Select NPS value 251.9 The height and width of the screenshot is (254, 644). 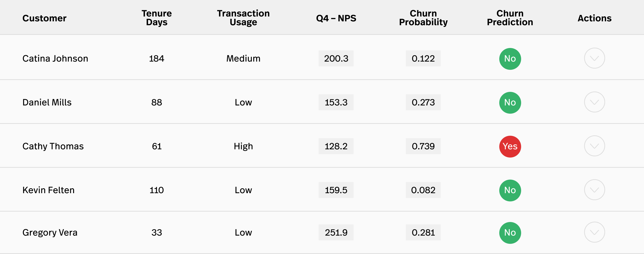[336, 232]
